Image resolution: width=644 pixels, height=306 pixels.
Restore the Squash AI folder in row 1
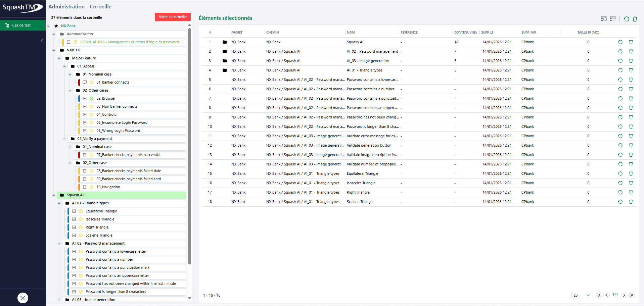tap(620, 42)
